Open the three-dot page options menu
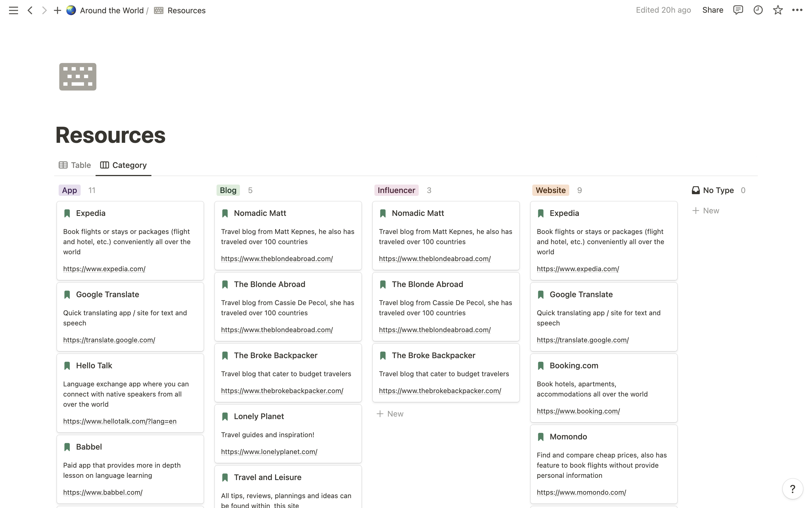812x508 pixels. (797, 10)
